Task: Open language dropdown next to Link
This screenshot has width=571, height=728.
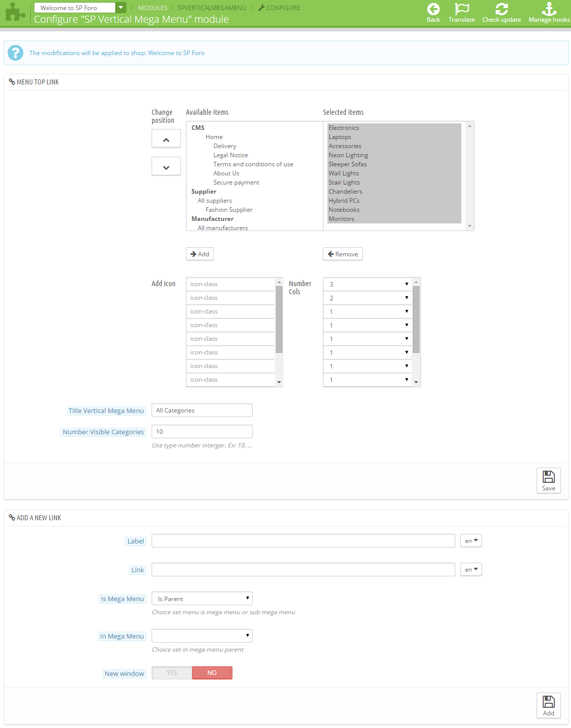Action: click(471, 570)
